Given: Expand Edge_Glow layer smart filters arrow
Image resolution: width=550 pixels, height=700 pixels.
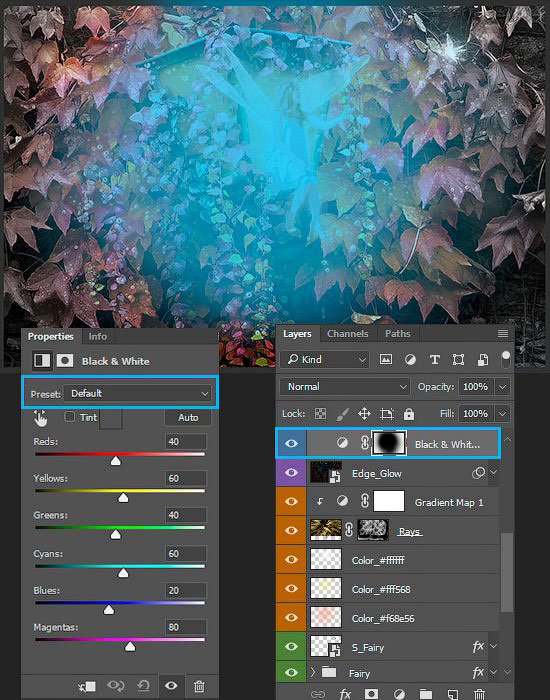Looking at the screenshot, I should (493, 472).
